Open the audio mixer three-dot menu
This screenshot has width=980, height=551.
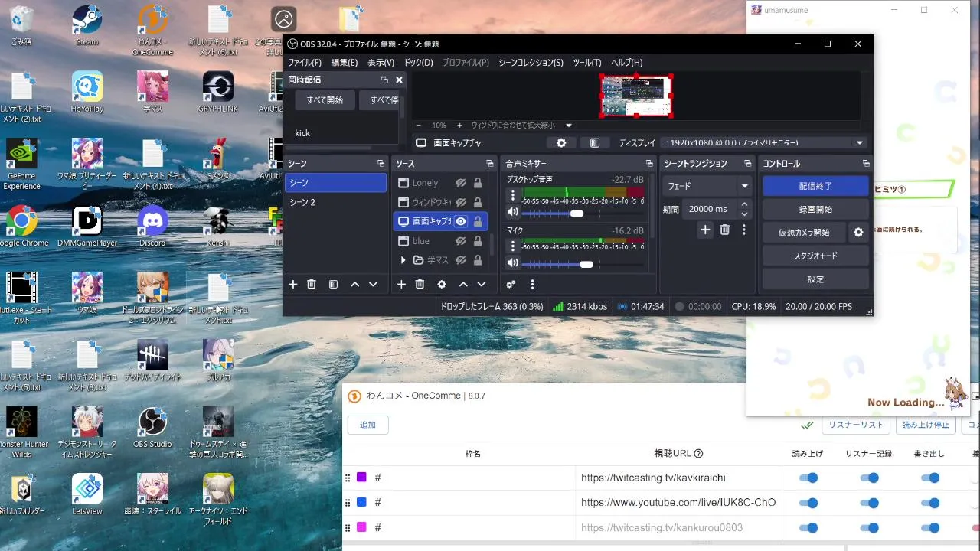click(x=532, y=284)
